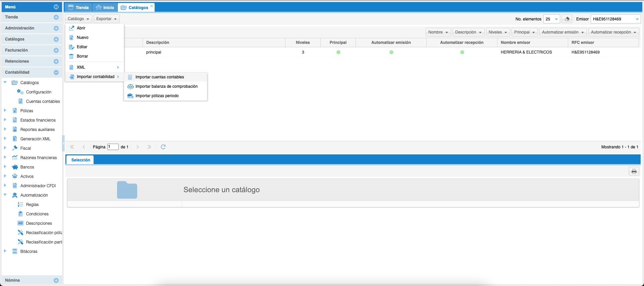Toggle the Principal green indicator in row

click(338, 52)
